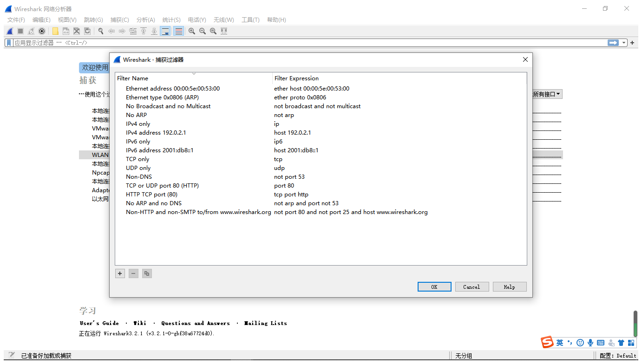Screen dimensions: 642x364
Task: Select "HTTP TCP port (80)" filter name
Action: pos(151,195)
